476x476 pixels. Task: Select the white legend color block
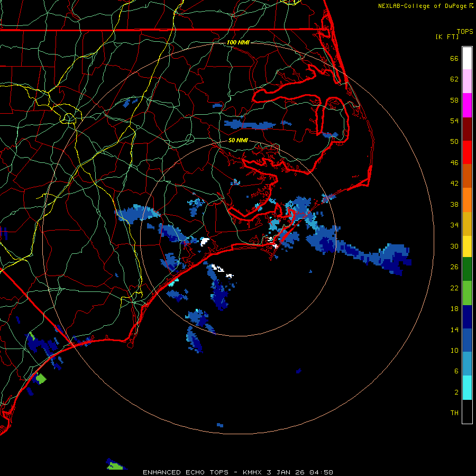467,58
